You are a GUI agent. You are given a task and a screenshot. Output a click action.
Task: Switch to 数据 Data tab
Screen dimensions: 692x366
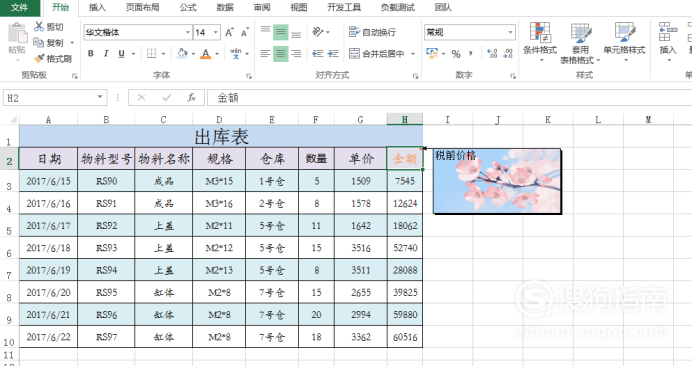click(225, 8)
